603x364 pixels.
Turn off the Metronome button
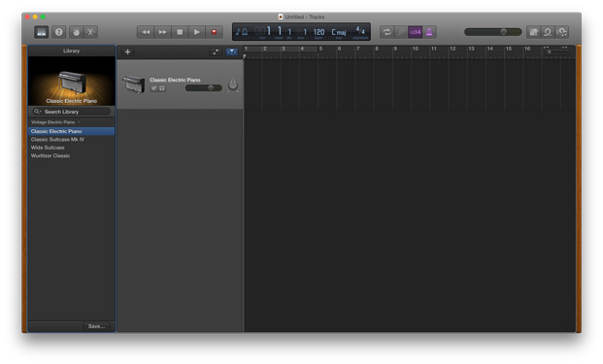pos(429,32)
